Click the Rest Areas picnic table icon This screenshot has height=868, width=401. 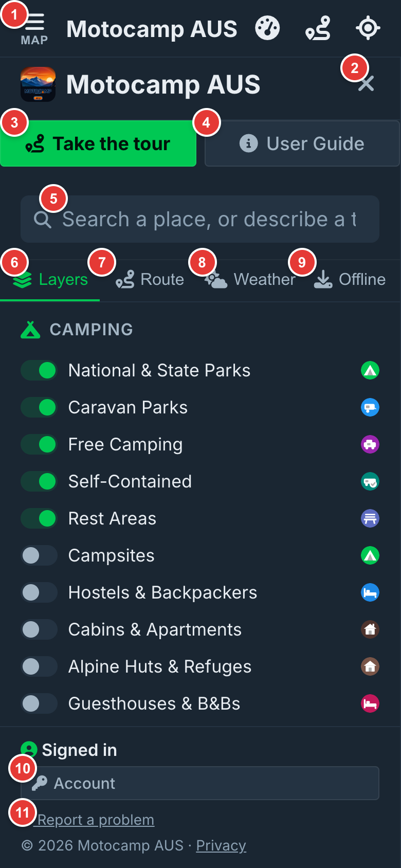point(370,518)
